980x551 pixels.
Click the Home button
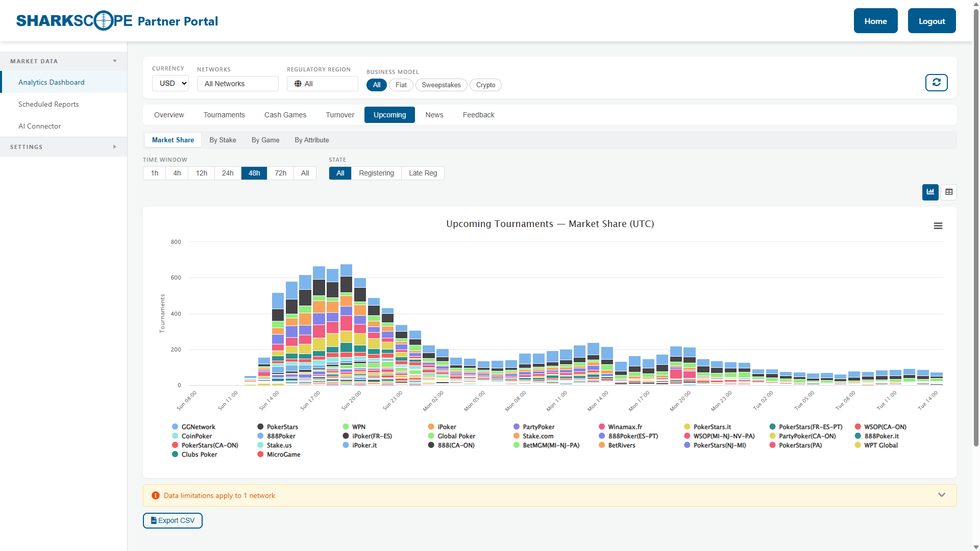pyautogui.click(x=876, y=21)
